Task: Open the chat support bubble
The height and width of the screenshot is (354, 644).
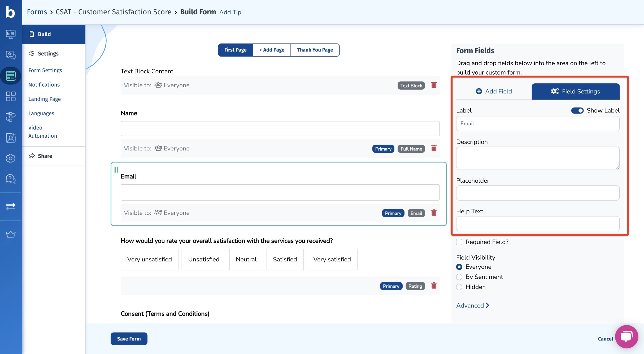Action: pyautogui.click(x=626, y=336)
